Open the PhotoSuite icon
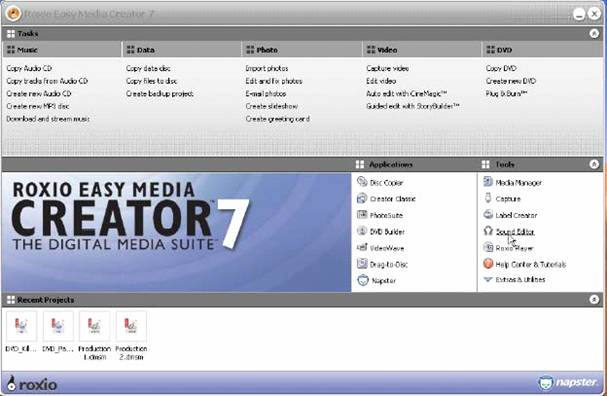607x396 pixels. coord(362,214)
